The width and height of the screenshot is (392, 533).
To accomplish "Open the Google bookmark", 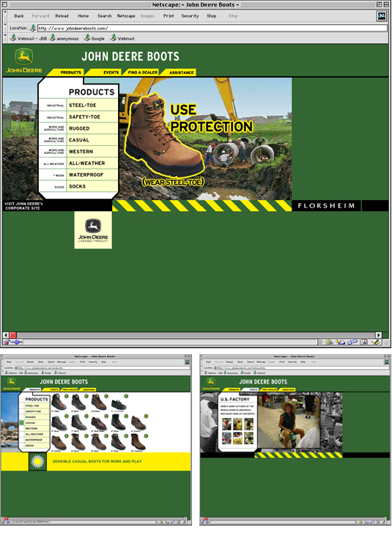I will pyautogui.click(x=95, y=38).
